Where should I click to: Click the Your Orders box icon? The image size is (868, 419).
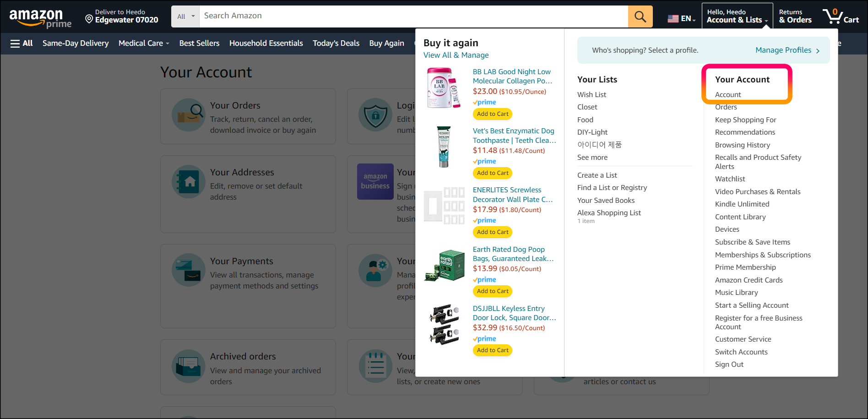(x=189, y=115)
